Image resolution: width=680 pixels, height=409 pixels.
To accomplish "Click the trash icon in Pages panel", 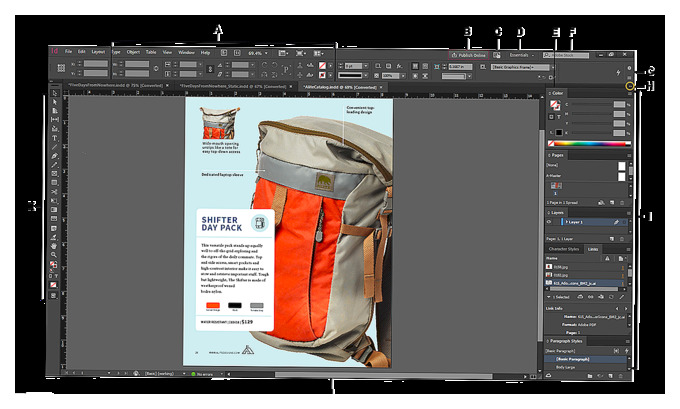I will (621, 203).
